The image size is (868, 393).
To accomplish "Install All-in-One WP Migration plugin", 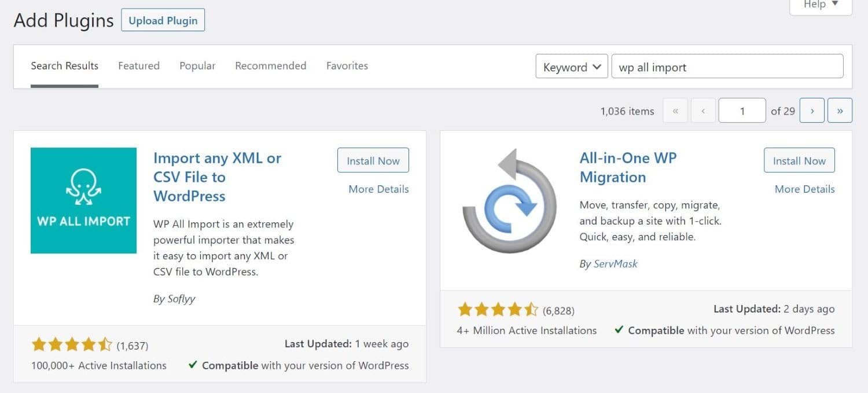I will (799, 161).
